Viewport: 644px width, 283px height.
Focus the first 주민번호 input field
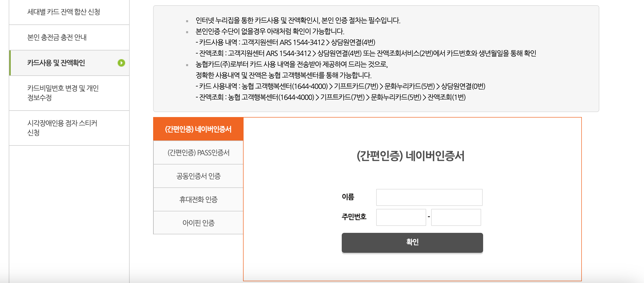click(x=401, y=217)
